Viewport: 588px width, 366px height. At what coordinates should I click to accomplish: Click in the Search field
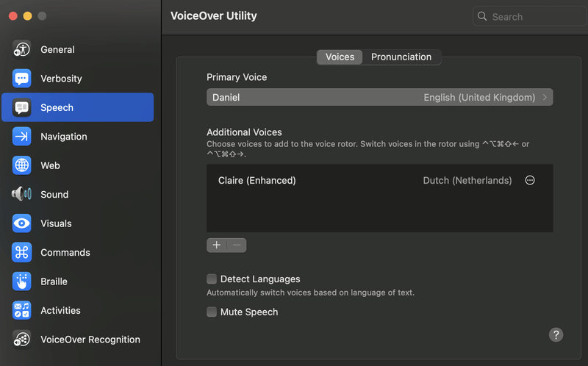coord(530,16)
